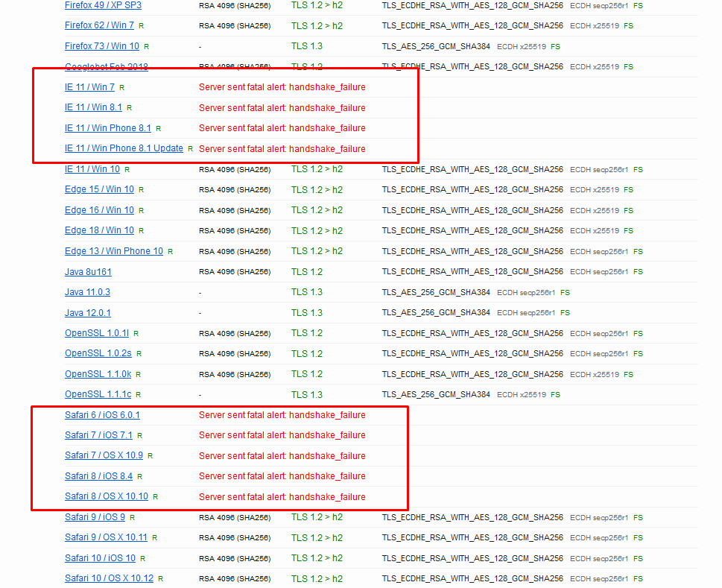Screen dimensions: 722x588
Task: Open the Java 12.0.1 client entry
Action: 87,312
